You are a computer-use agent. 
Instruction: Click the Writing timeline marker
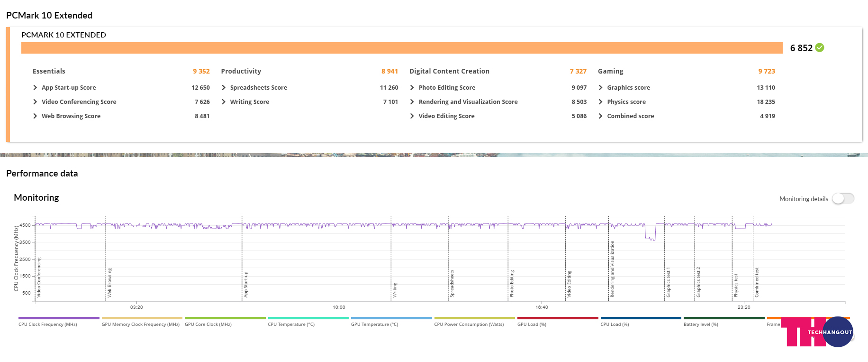395,290
